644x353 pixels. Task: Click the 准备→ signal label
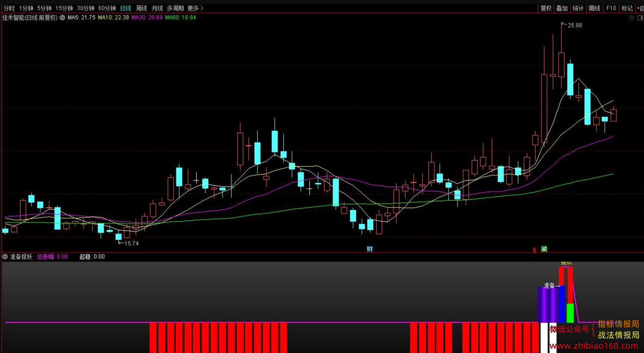552,286
